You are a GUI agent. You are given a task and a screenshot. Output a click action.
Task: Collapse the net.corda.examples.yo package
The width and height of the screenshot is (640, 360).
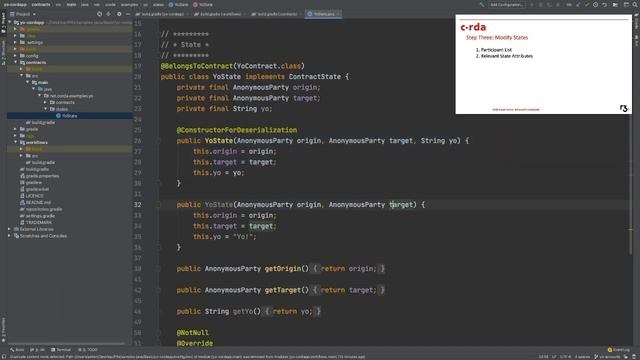click(x=40, y=96)
